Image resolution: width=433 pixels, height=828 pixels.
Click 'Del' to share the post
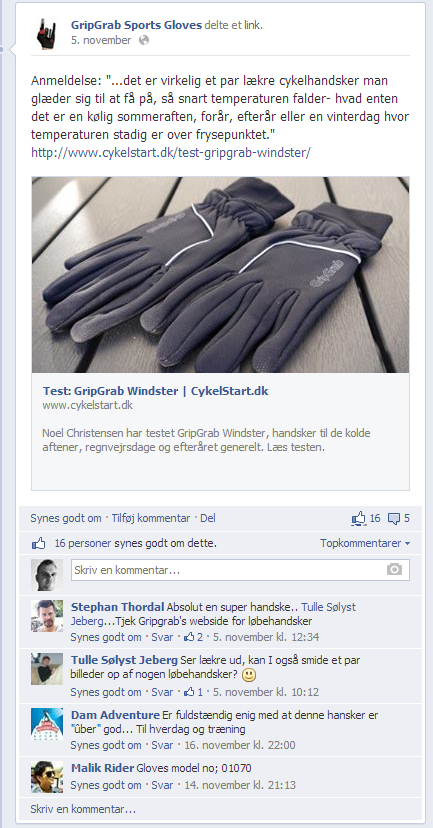[208, 519]
